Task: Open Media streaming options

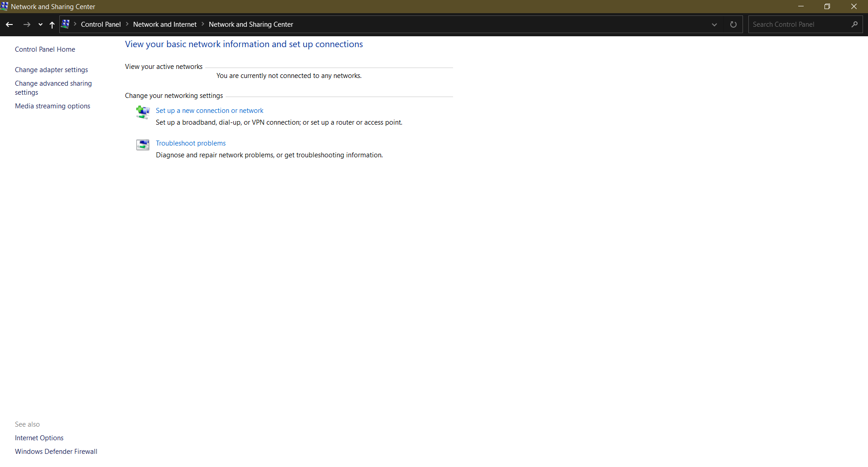Action: click(53, 106)
